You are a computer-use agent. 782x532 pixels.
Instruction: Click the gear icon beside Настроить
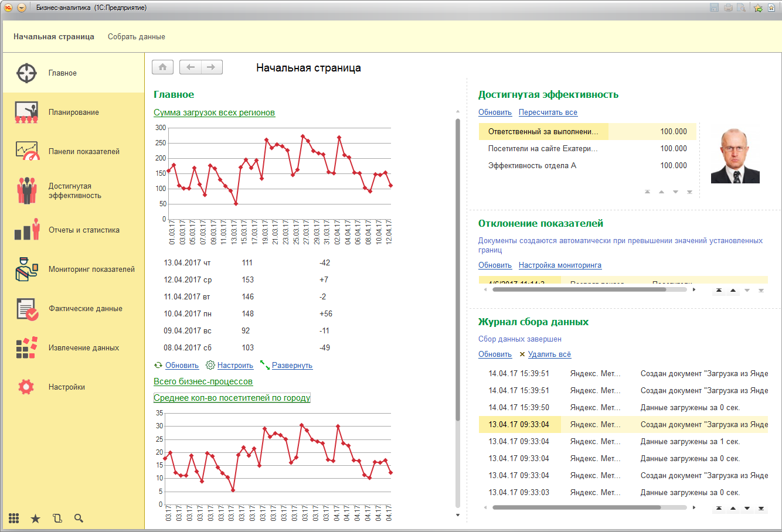tap(210, 365)
